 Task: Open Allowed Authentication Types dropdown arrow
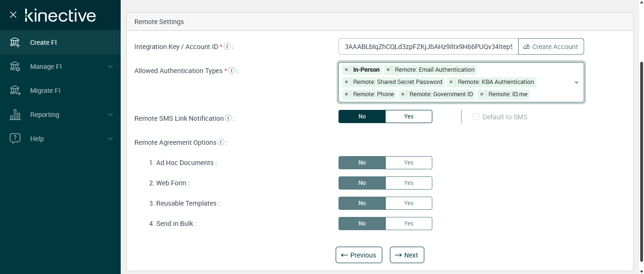point(576,83)
